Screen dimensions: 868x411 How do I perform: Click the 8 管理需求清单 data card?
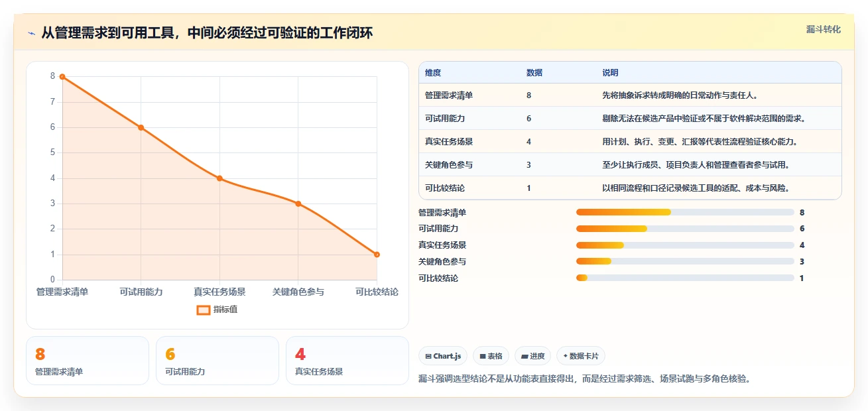[88, 361]
